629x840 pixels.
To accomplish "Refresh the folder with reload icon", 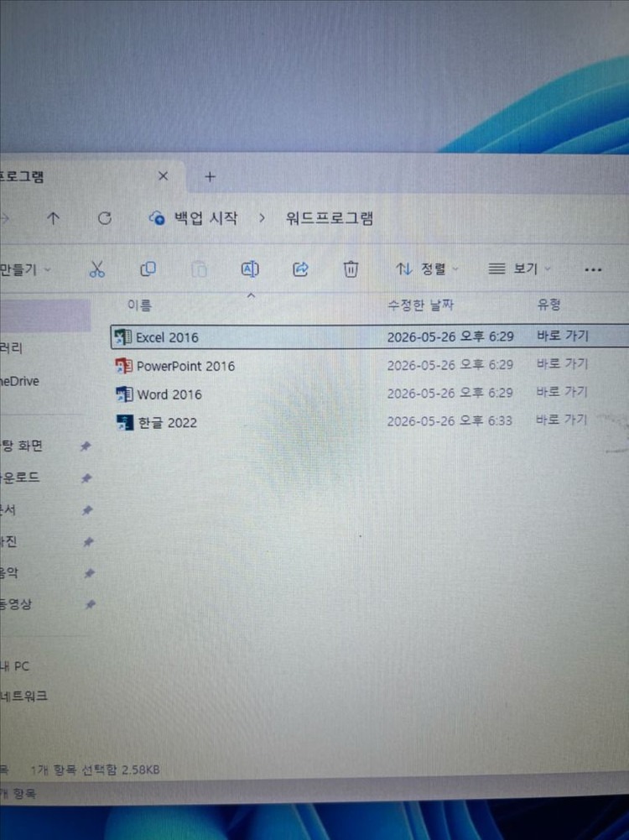I will [x=104, y=218].
